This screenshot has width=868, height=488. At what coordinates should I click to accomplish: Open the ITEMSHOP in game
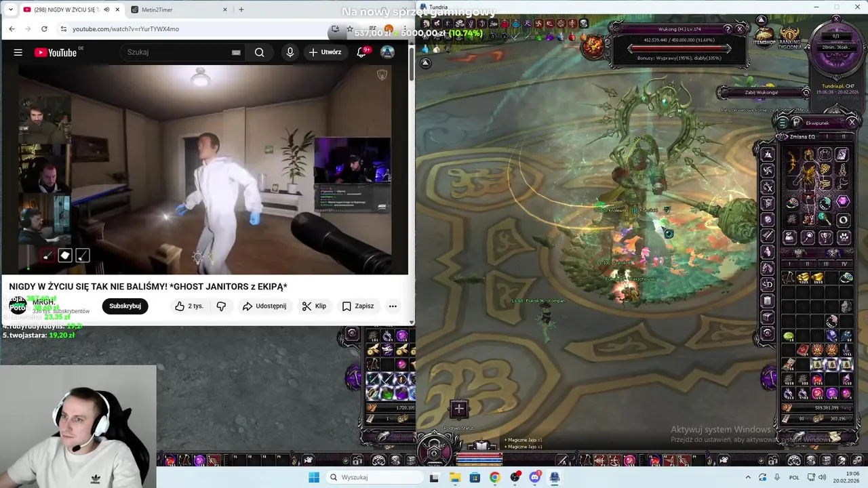[x=765, y=37]
